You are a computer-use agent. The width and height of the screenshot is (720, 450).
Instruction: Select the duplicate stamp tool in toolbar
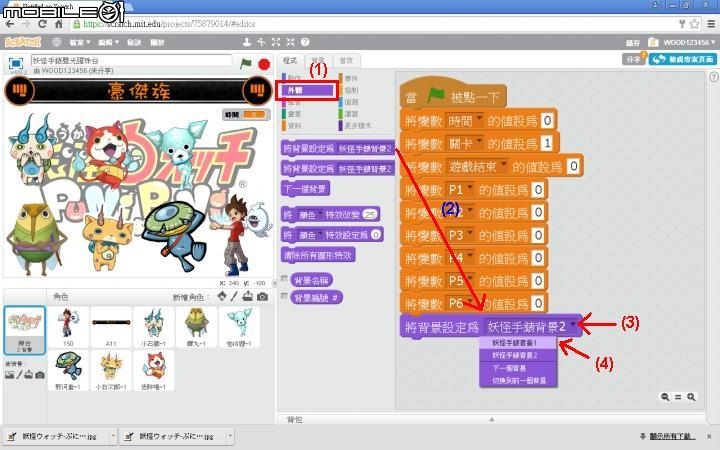point(247,42)
